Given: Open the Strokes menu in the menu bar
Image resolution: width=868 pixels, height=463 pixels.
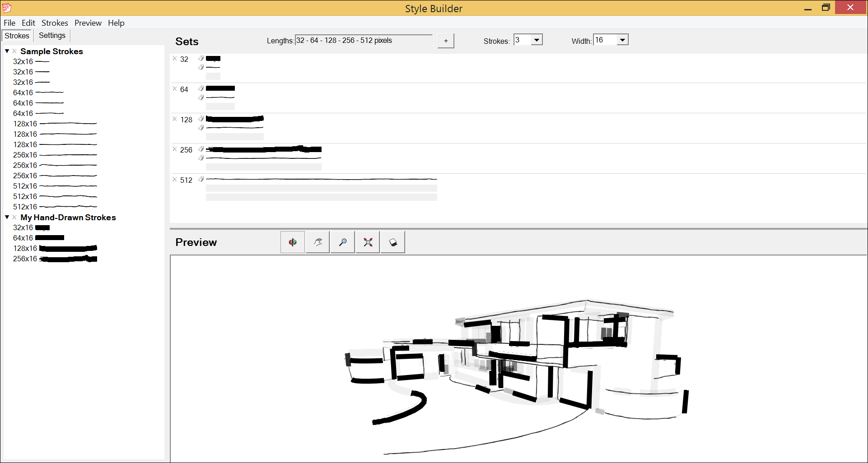Looking at the screenshot, I should 54,23.
